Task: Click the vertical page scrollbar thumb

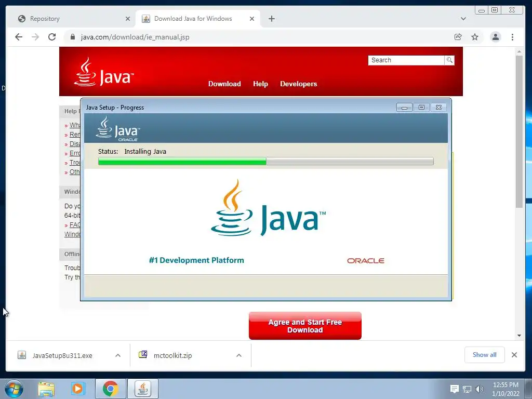Action: 519,131
